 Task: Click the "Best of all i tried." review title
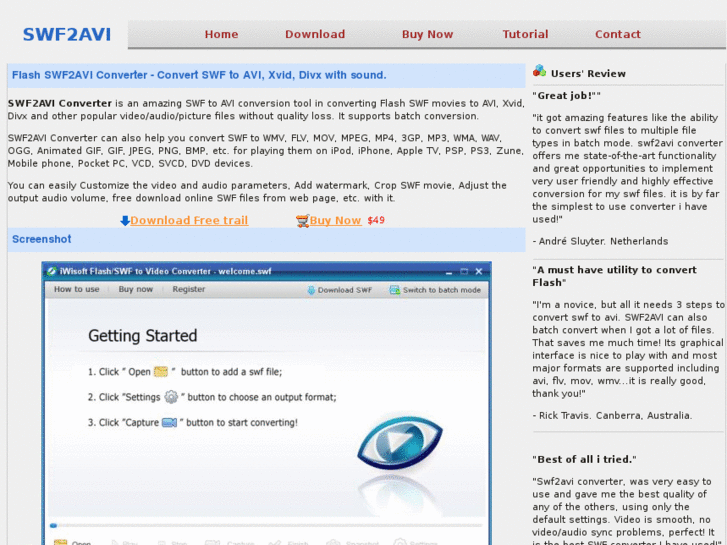pos(584,459)
